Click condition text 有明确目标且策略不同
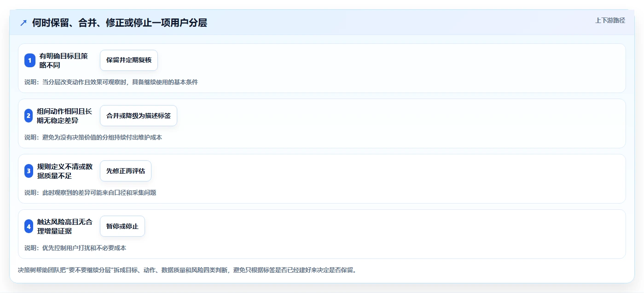 [64, 60]
